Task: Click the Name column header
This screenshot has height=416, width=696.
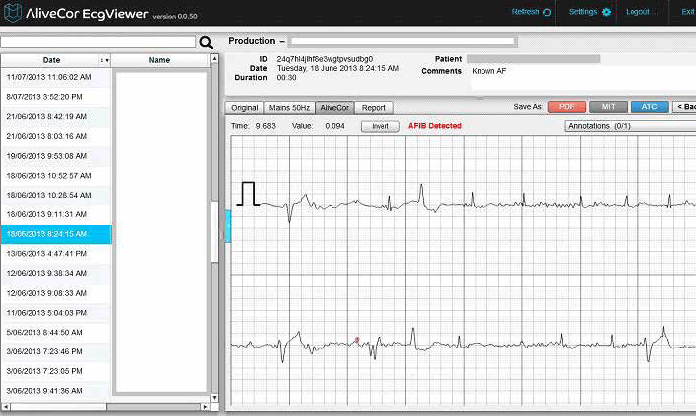Action: (159, 60)
